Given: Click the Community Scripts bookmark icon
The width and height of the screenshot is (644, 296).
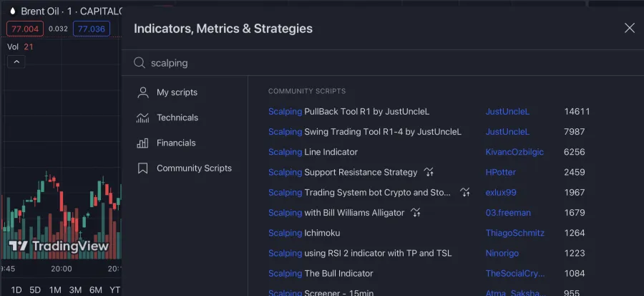Looking at the screenshot, I should pos(143,168).
